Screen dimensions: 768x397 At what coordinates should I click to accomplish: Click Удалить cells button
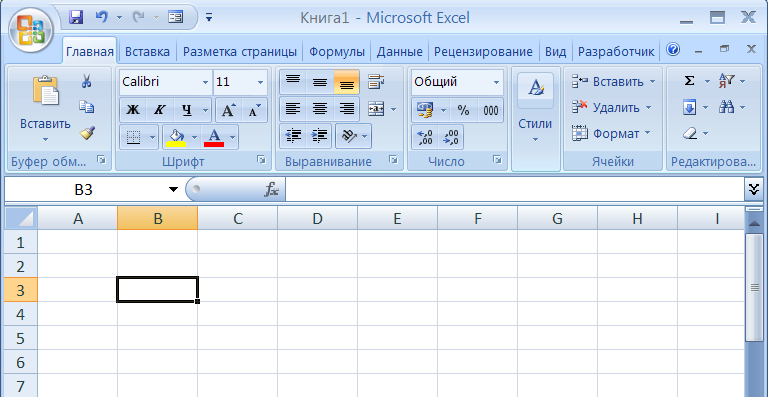tap(612, 107)
